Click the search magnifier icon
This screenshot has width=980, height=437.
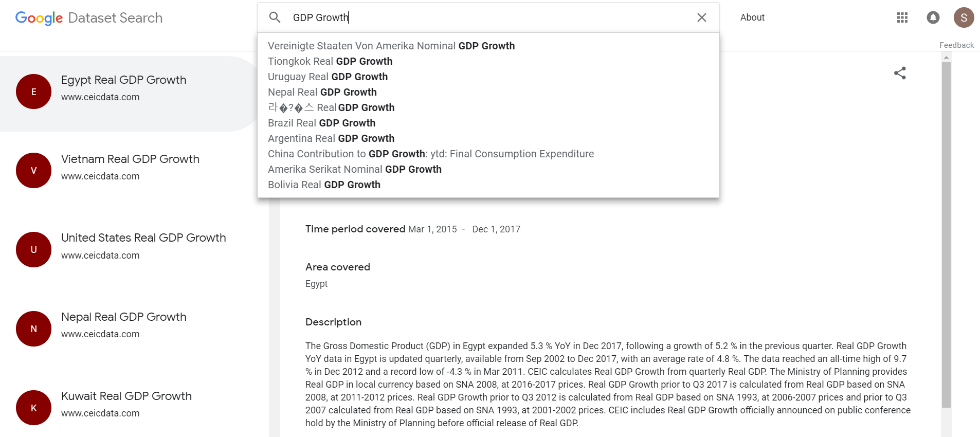pyautogui.click(x=275, y=17)
